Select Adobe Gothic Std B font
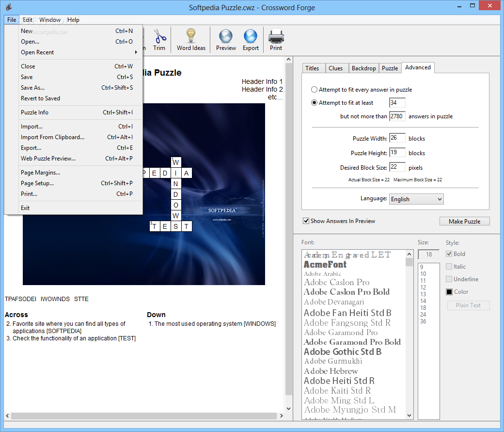The width and height of the screenshot is (504, 432). (343, 352)
